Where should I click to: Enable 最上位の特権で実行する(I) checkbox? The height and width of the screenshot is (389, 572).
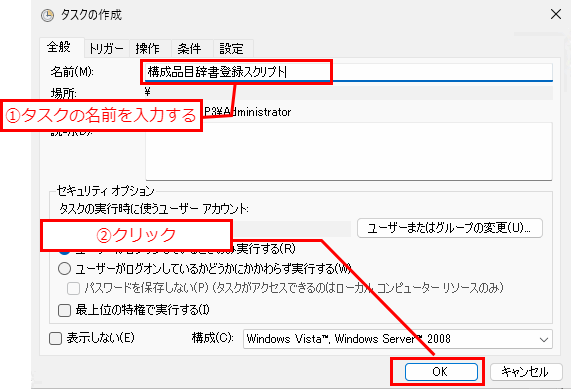tap(65, 311)
